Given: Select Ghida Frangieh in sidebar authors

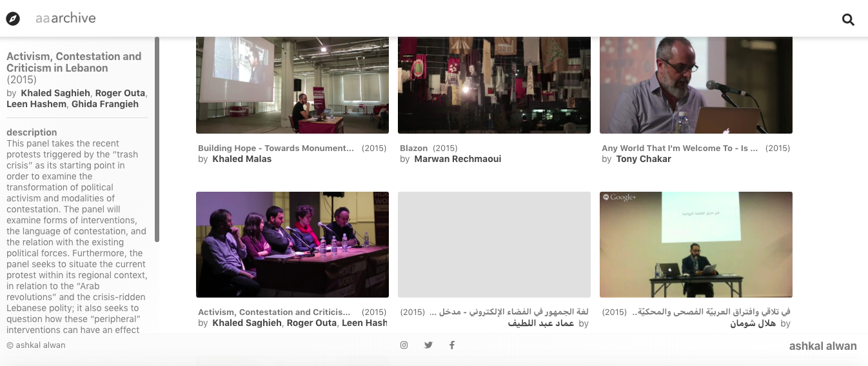Looking at the screenshot, I should [x=105, y=104].
